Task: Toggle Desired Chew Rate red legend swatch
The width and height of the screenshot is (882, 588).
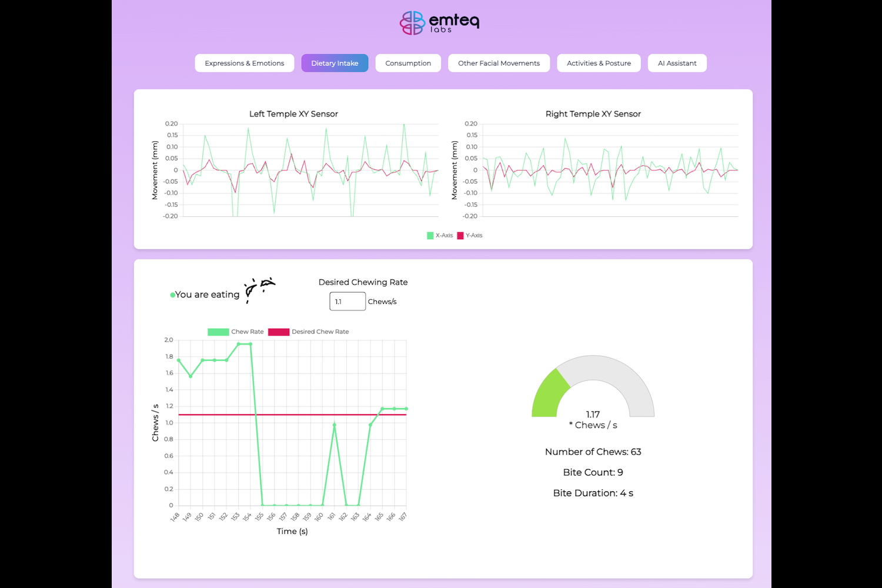Action: tap(279, 332)
